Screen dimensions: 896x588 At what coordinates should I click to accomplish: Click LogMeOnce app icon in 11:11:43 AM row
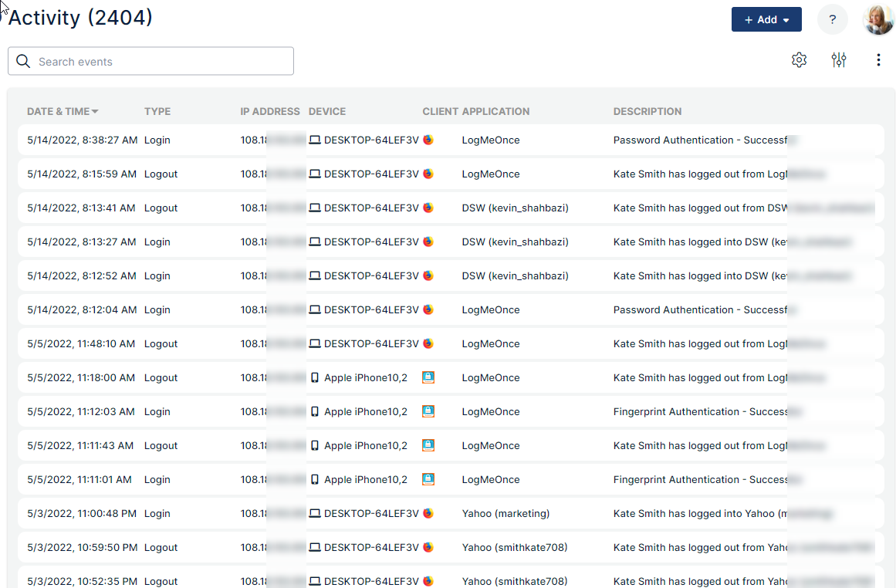pos(428,445)
